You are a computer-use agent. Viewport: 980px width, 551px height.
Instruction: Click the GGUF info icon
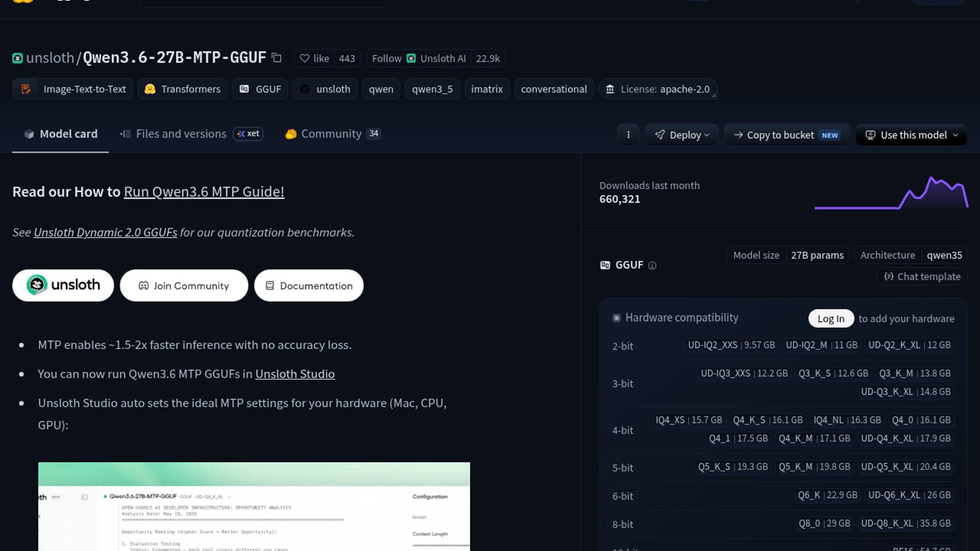click(652, 265)
